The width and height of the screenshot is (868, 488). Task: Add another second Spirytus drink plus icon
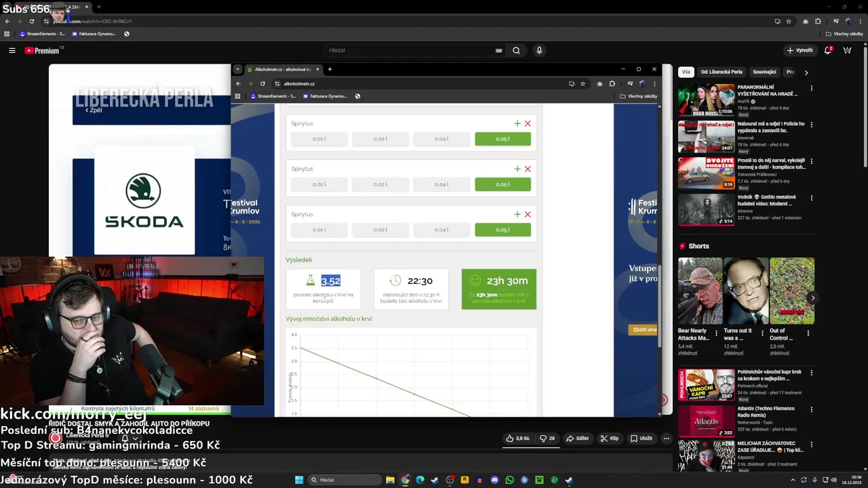coord(517,169)
